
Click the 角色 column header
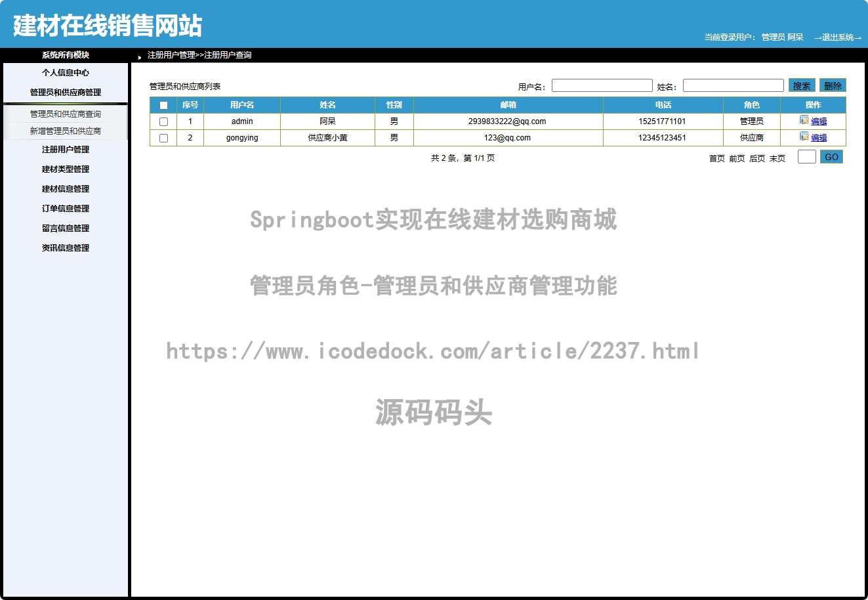[752, 105]
